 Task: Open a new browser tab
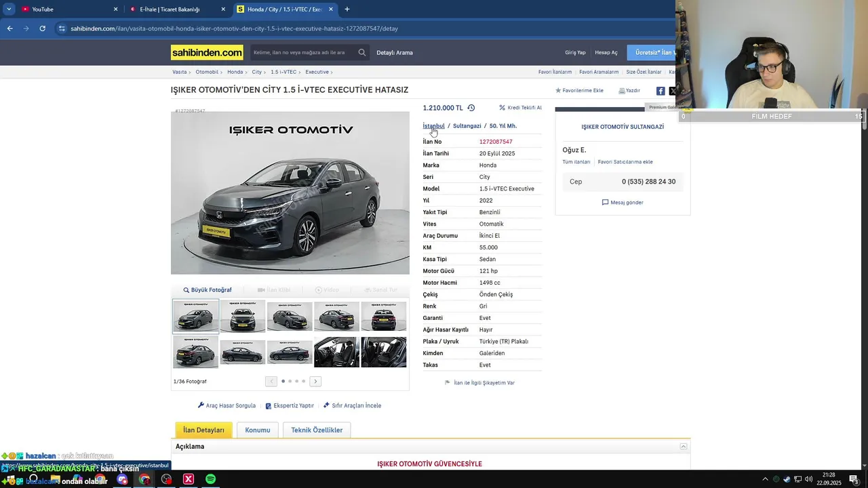[347, 9]
